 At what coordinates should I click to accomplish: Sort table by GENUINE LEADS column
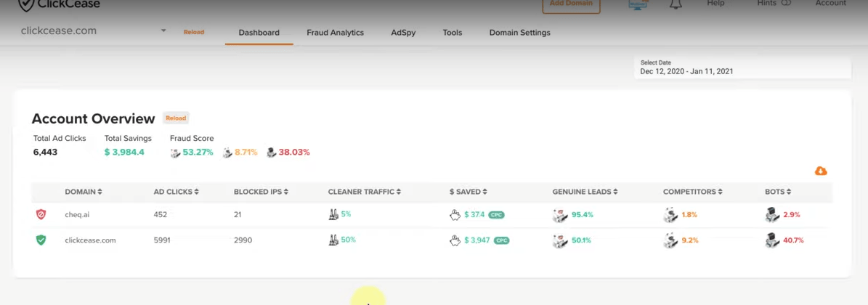click(x=585, y=192)
